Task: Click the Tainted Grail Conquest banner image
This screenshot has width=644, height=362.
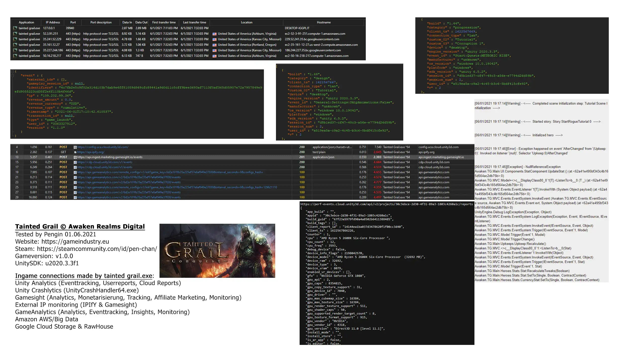Action: (217, 251)
